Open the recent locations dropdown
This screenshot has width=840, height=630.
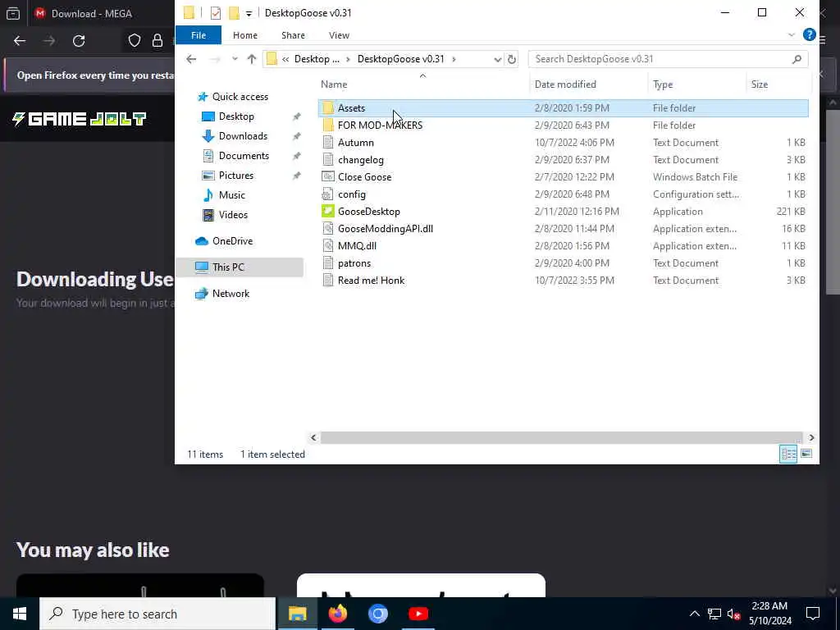coord(235,59)
